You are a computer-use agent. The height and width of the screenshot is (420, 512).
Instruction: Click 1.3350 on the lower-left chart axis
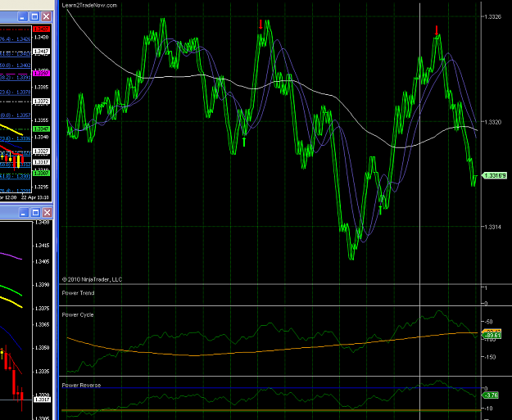(43, 348)
